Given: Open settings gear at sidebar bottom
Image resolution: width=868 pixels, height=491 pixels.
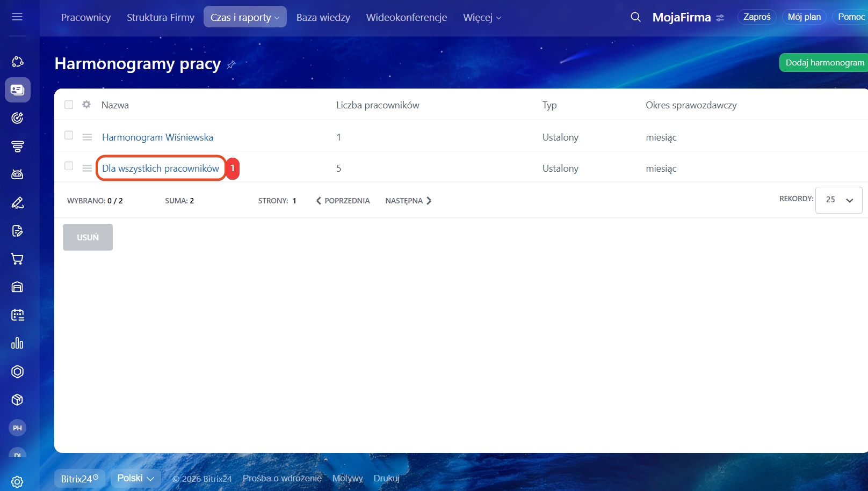Looking at the screenshot, I should point(17,481).
